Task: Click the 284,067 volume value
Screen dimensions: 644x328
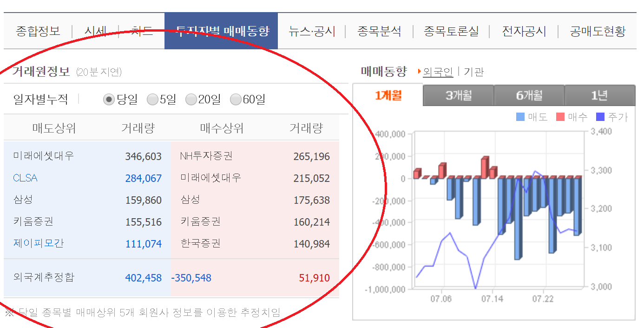Action: coord(144,179)
